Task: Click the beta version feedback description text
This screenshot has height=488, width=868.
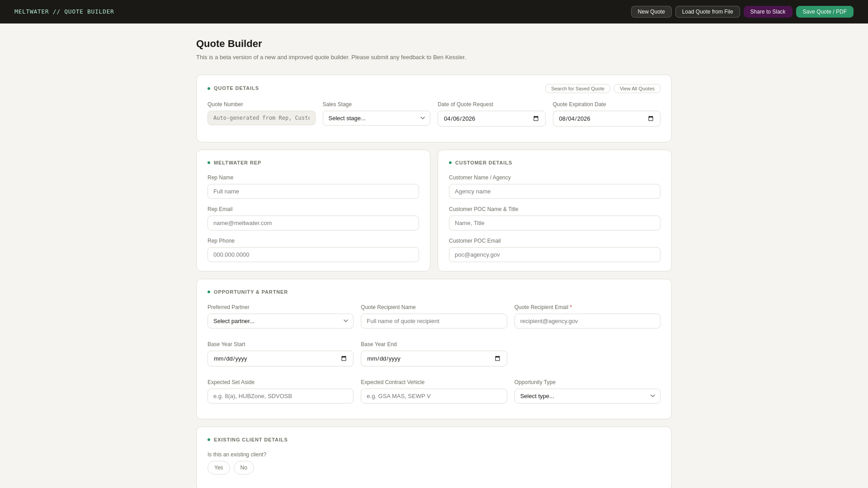Action: 331,57
